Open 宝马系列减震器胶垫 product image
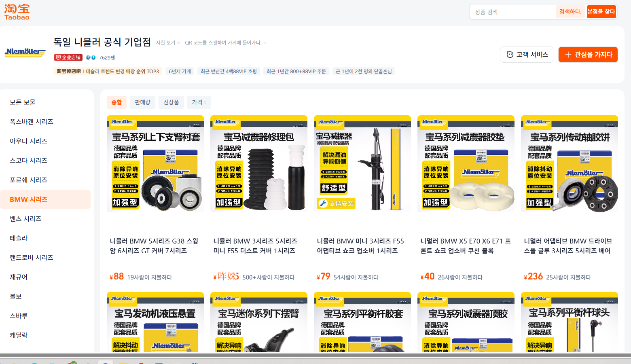The image size is (631, 364). point(466,164)
